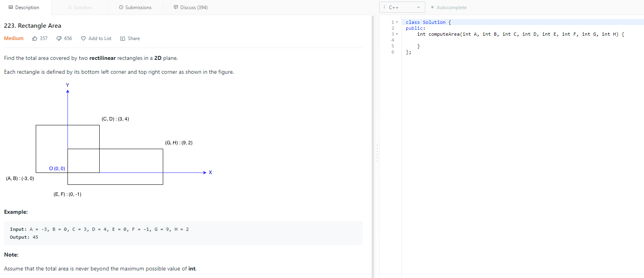
Task: Open the C++ language dropdown
Action: (x=402, y=7)
